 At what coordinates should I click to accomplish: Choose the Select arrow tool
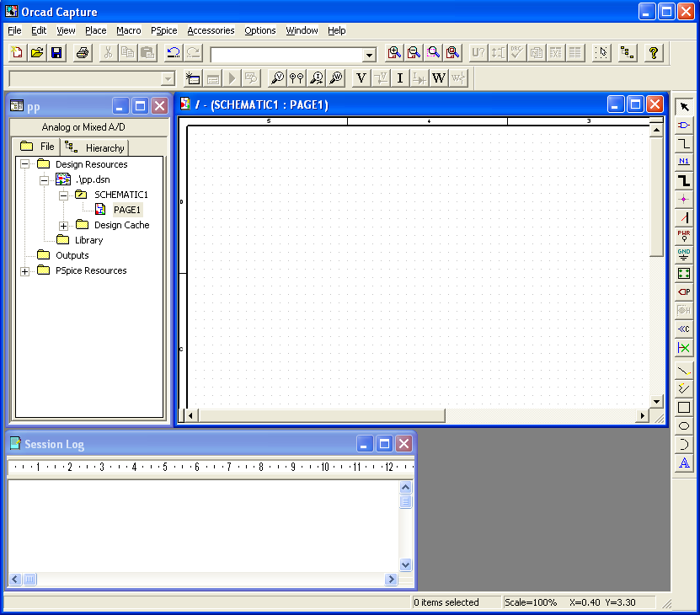click(x=684, y=107)
